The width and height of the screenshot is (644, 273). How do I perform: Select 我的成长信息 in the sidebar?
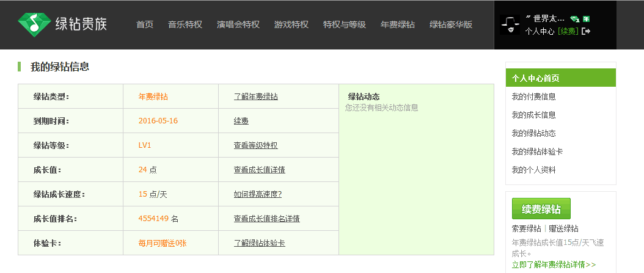pos(533,115)
